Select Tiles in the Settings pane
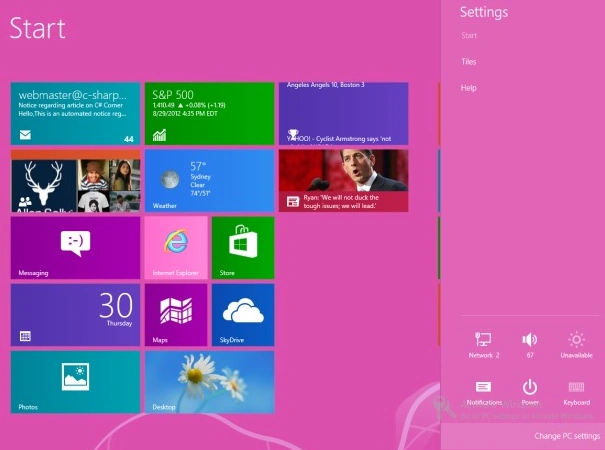 click(x=468, y=62)
